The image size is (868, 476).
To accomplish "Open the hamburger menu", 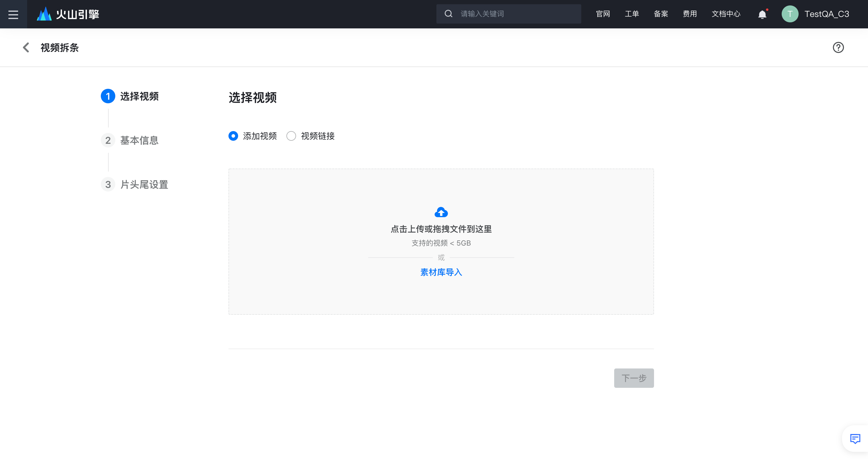I will [13, 14].
